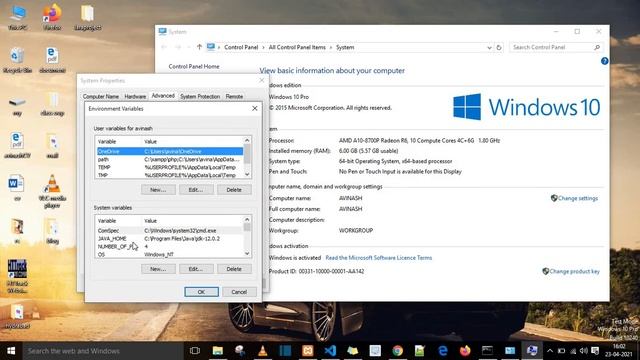
Task: Select OneDrive user variable row
Action: (169, 151)
